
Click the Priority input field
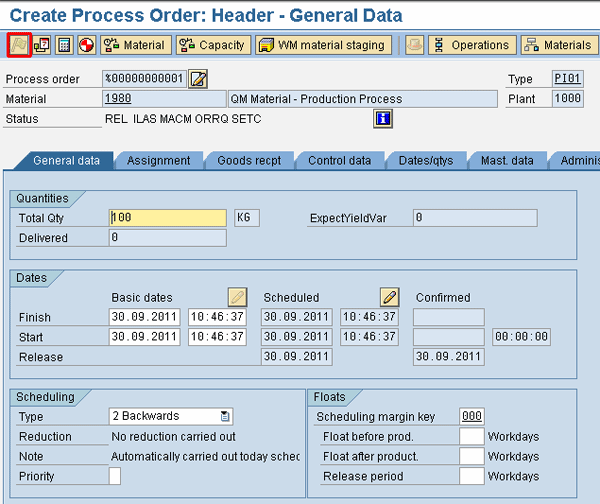click(x=115, y=476)
